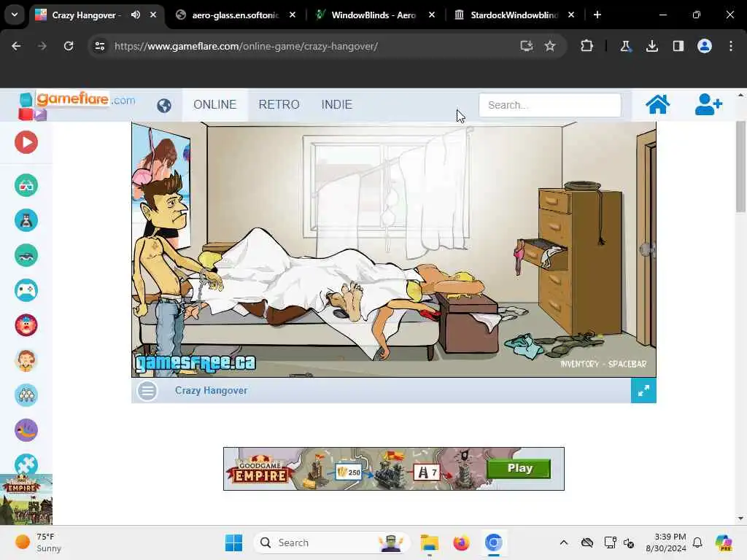Open the Extensions puzzle icon
The height and width of the screenshot is (560, 747).
coord(587,46)
